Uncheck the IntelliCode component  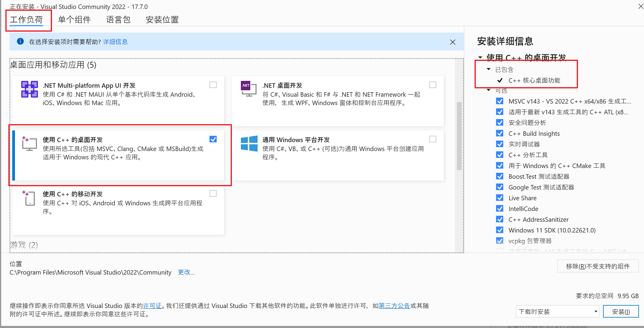click(500, 208)
